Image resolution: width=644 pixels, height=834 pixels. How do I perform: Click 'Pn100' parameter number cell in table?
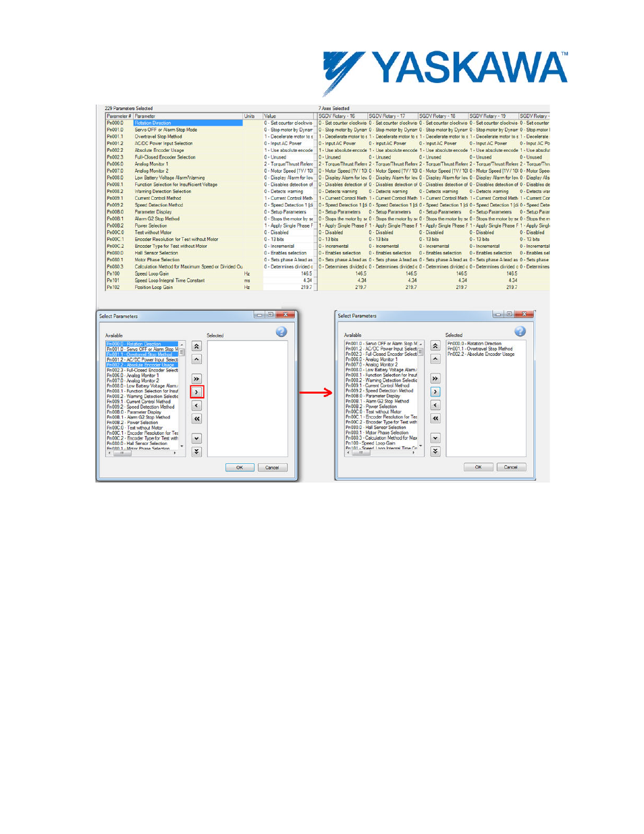tap(119, 273)
